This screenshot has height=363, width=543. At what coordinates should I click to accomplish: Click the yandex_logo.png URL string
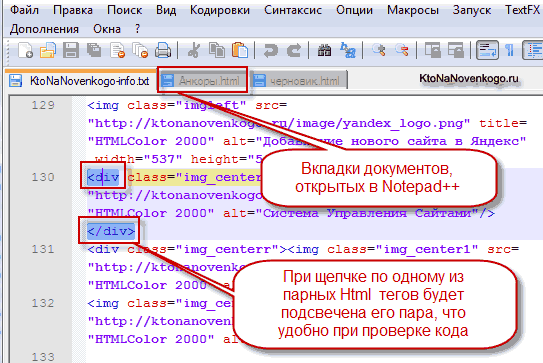point(279,123)
